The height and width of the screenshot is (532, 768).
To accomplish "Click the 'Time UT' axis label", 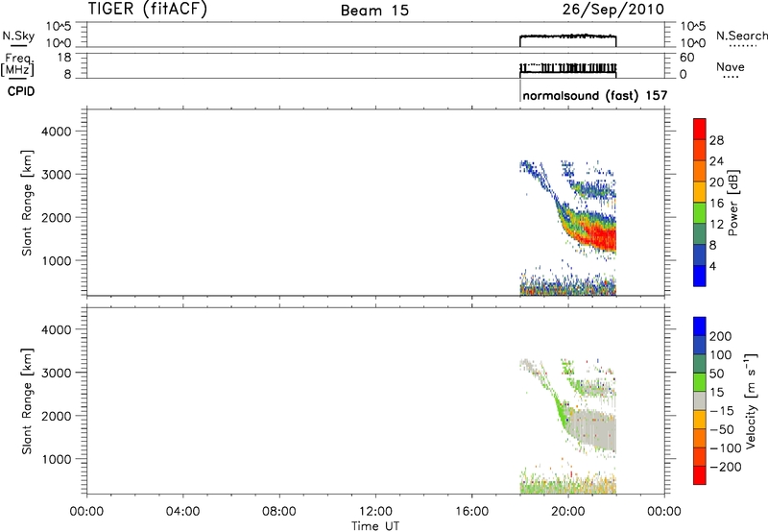I will tap(375, 526).
